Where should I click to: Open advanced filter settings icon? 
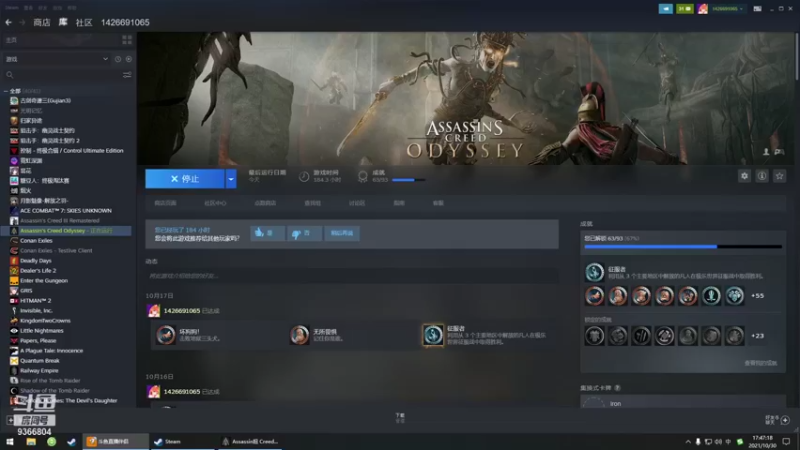[x=127, y=75]
